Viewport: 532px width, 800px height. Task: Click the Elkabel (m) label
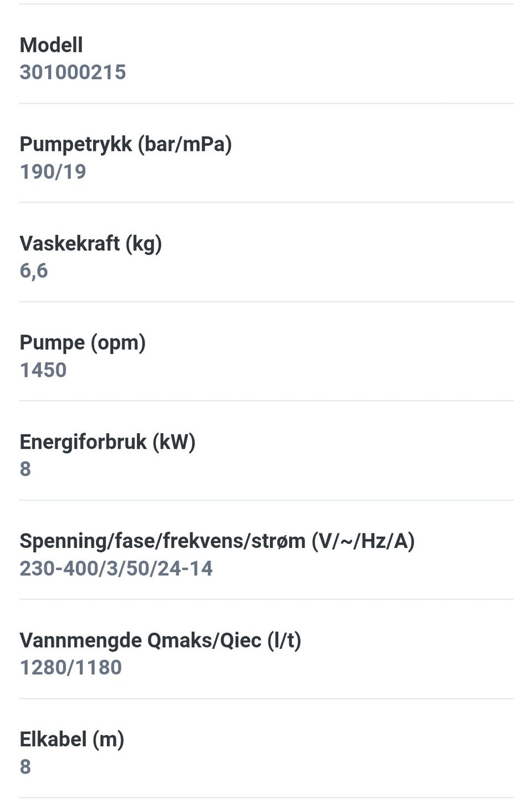click(72, 740)
